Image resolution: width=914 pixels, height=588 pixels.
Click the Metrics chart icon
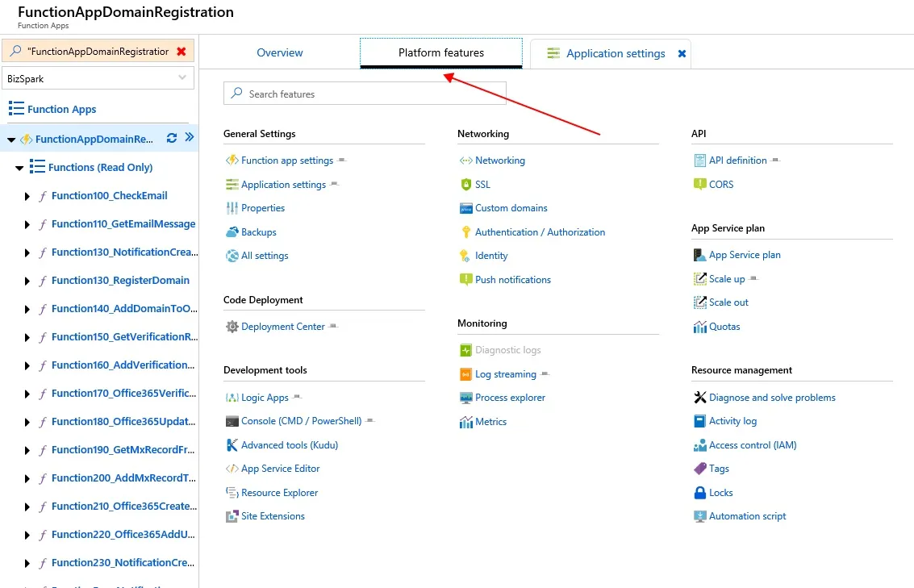pos(465,422)
